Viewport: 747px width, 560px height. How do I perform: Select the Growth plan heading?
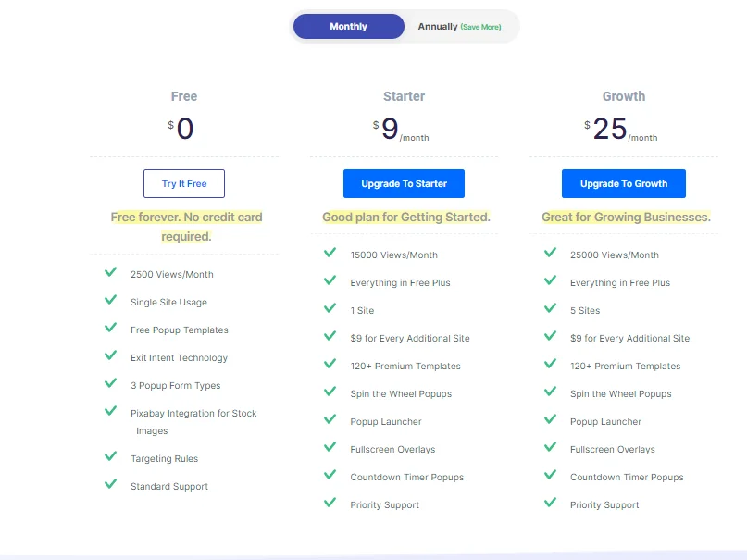(624, 96)
